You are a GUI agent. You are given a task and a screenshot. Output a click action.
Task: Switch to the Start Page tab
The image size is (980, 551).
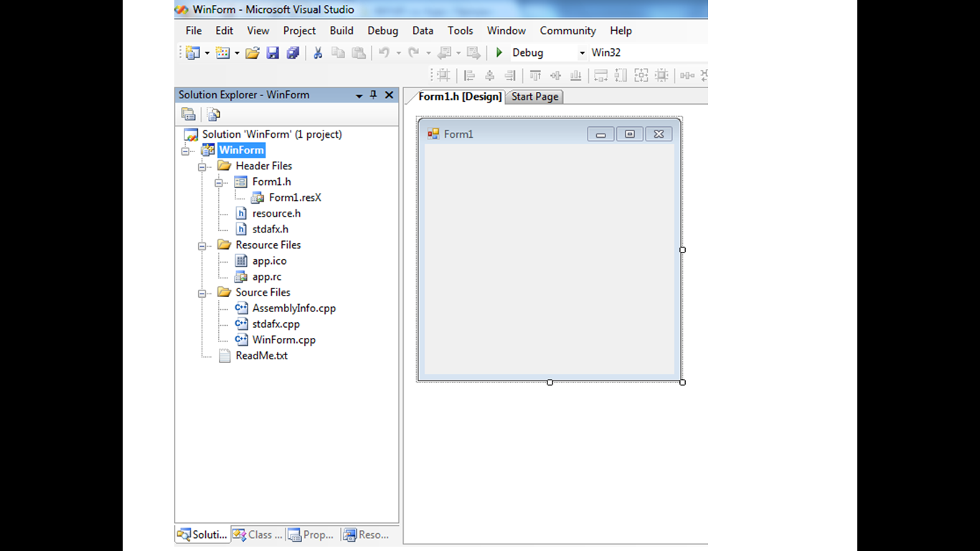pos(534,97)
